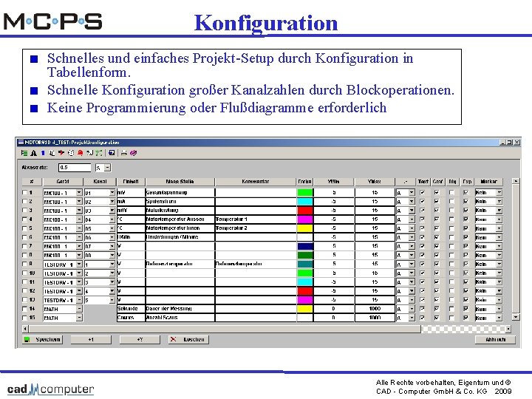Image resolution: width=532 pixels, height=399 pixels.
Task: Click the 'Sekunde' unit cell in row 14
Action: 131,309
